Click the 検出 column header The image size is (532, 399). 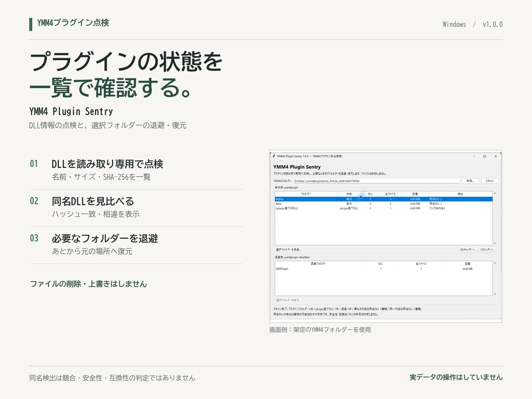coord(460,194)
